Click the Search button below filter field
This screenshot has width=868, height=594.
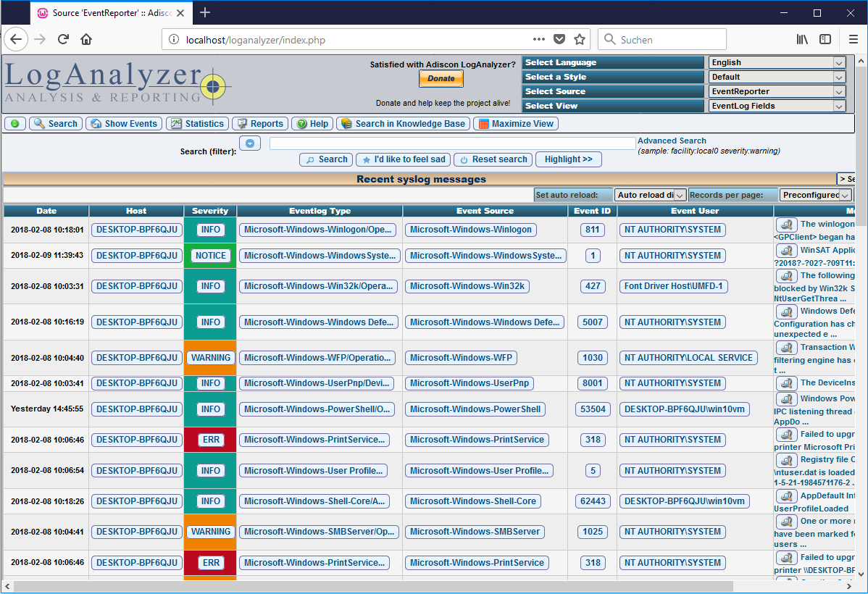[x=326, y=159]
